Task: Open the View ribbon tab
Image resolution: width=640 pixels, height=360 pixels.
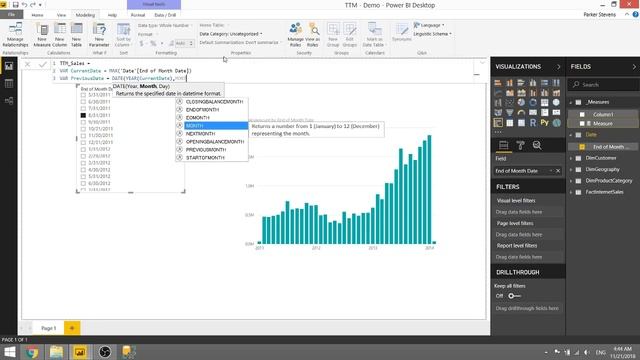Action: coord(61,15)
